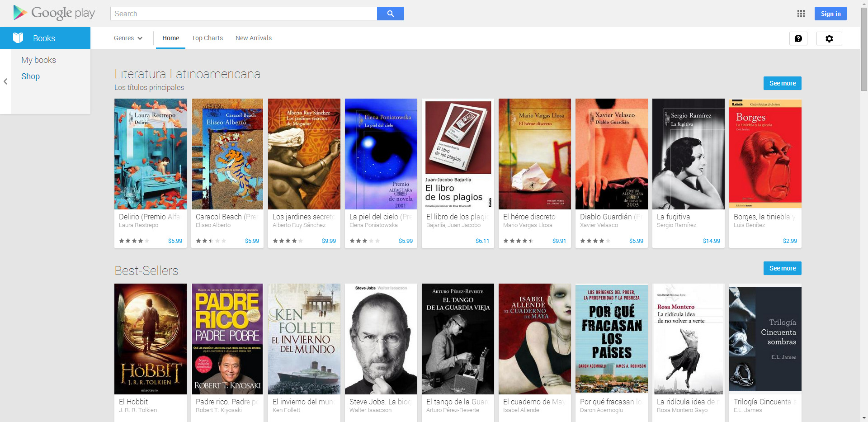Viewport: 868px width, 422px height.
Task: Click See more for Best-Sellers
Action: pyautogui.click(x=782, y=268)
